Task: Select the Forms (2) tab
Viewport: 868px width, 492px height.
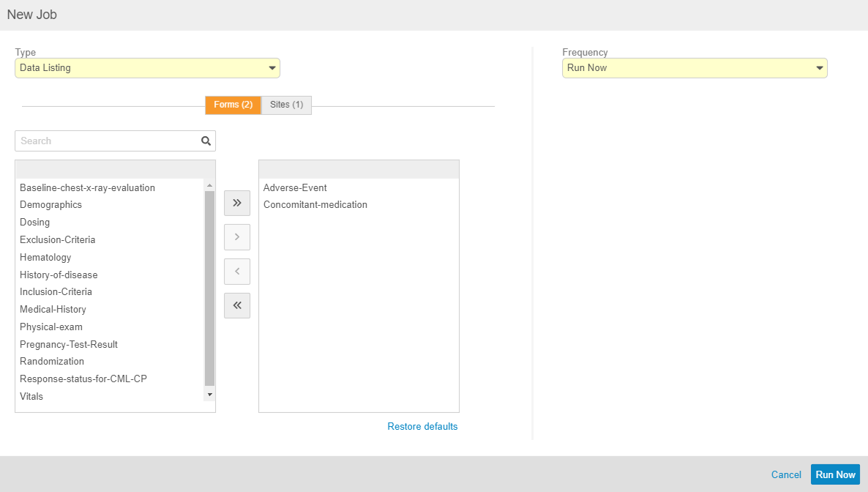Action: pyautogui.click(x=233, y=105)
